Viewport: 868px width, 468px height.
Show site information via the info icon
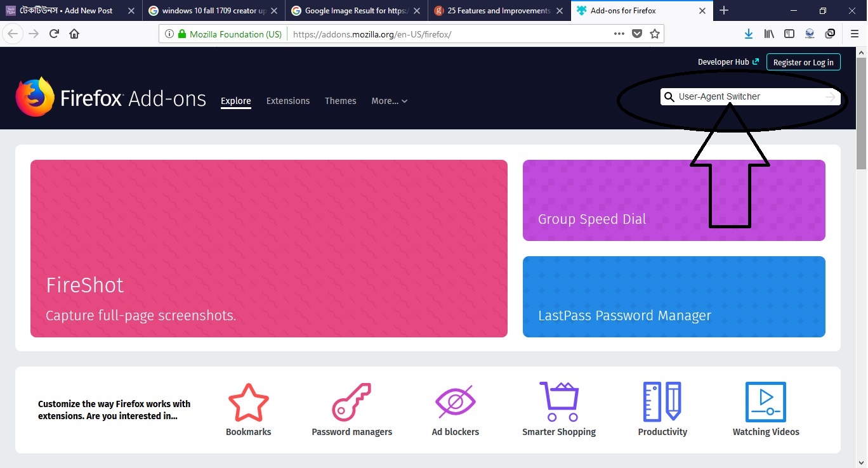pyautogui.click(x=169, y=34)
